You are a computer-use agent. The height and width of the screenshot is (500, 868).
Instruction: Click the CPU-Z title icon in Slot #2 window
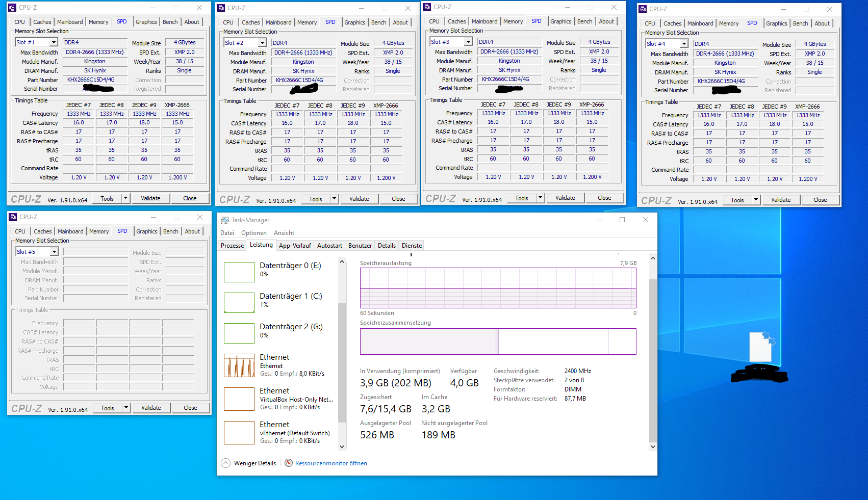pyautogui.click(x=221, y=8)
